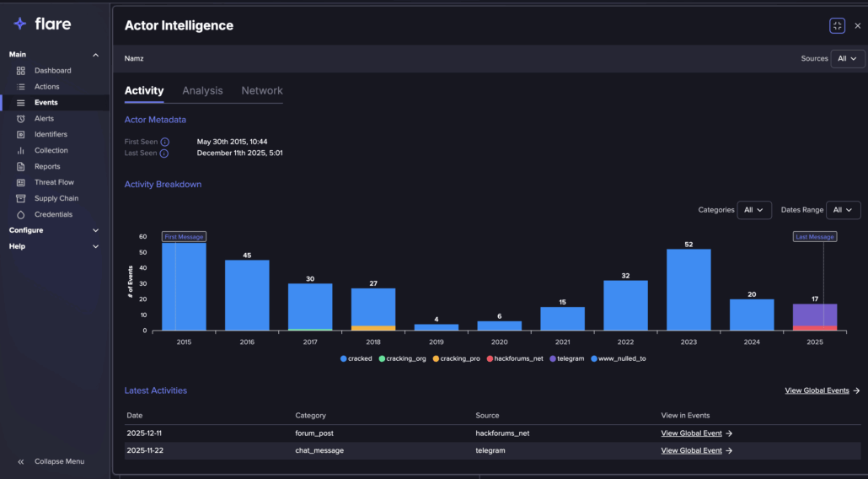
Task: Open the Threat Flow icon
Action: pos(21,183)
